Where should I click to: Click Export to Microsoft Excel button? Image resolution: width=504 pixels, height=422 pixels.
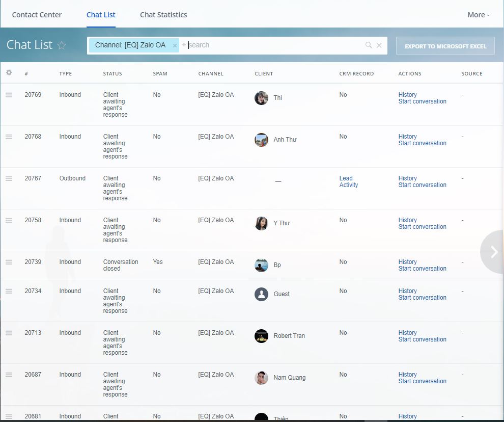coord(445,46)
